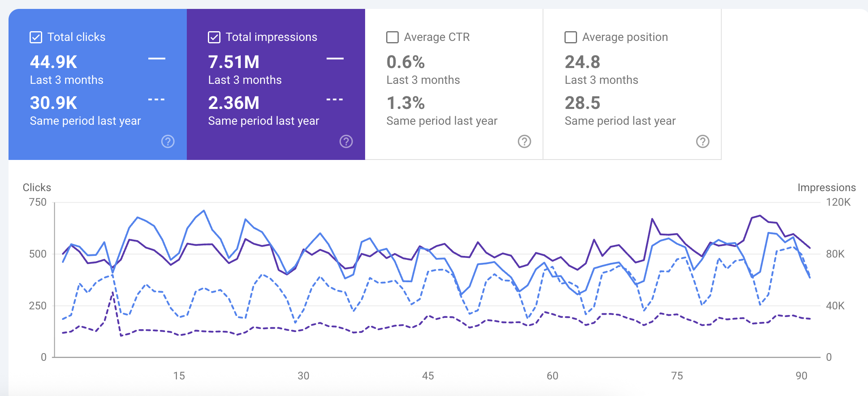Open the Average position help tooltip
This screenshot has height=396, width=868.
click(703, 142)
